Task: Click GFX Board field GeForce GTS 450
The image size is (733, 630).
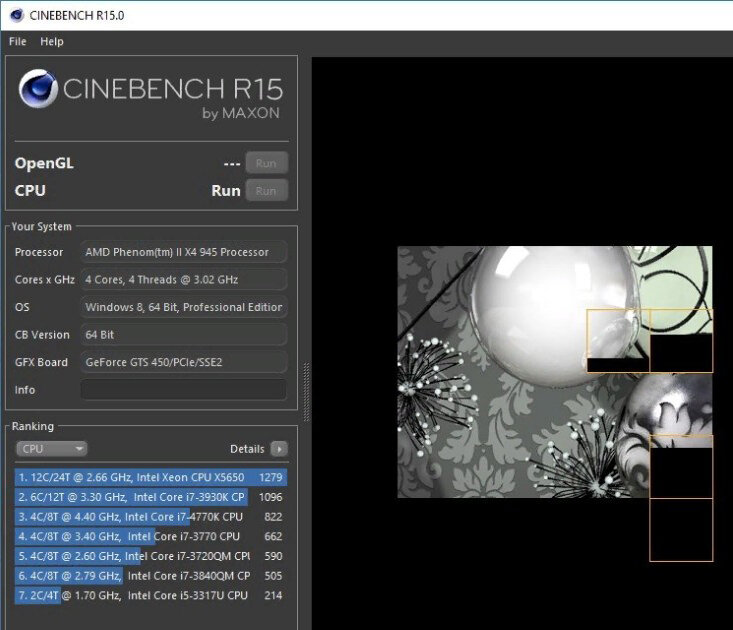Action: coord(184,362)
